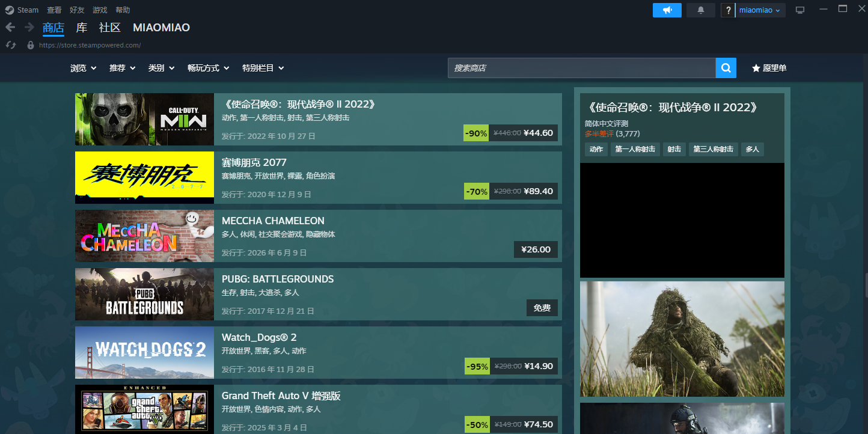Click the -90% discount badge
Viewport: 868px width, 434px height.
(x=476, y=133)
